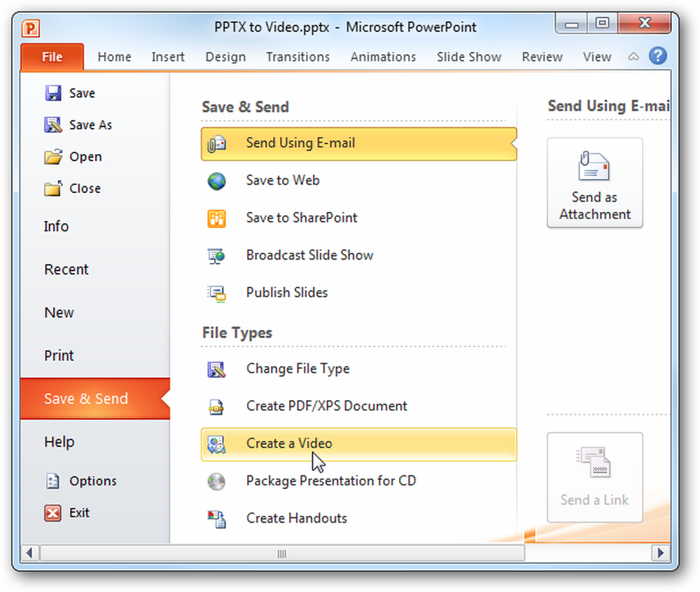700x592 pixels.
Task: Click the red Exit icon
Action: (x=52, y=513)
